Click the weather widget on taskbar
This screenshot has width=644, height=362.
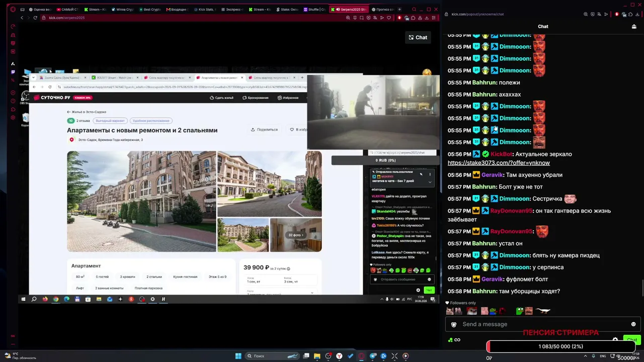pyautogui.click(x=20, y=356)
